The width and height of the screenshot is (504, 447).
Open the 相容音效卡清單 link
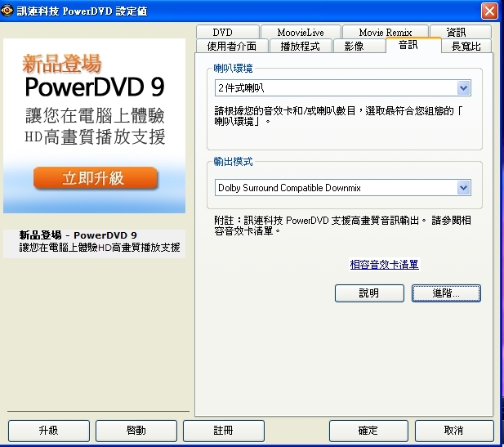point(384,265)
